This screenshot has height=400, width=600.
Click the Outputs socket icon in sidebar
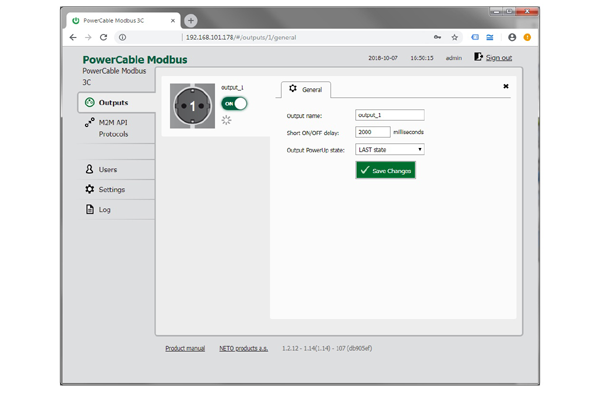point(90,102)
